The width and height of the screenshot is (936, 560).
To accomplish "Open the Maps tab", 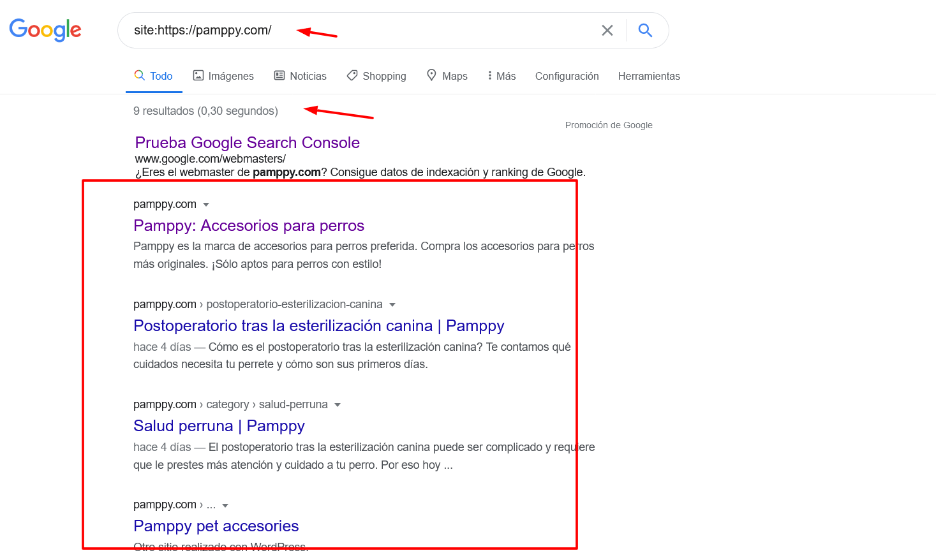I will [447, 76].
